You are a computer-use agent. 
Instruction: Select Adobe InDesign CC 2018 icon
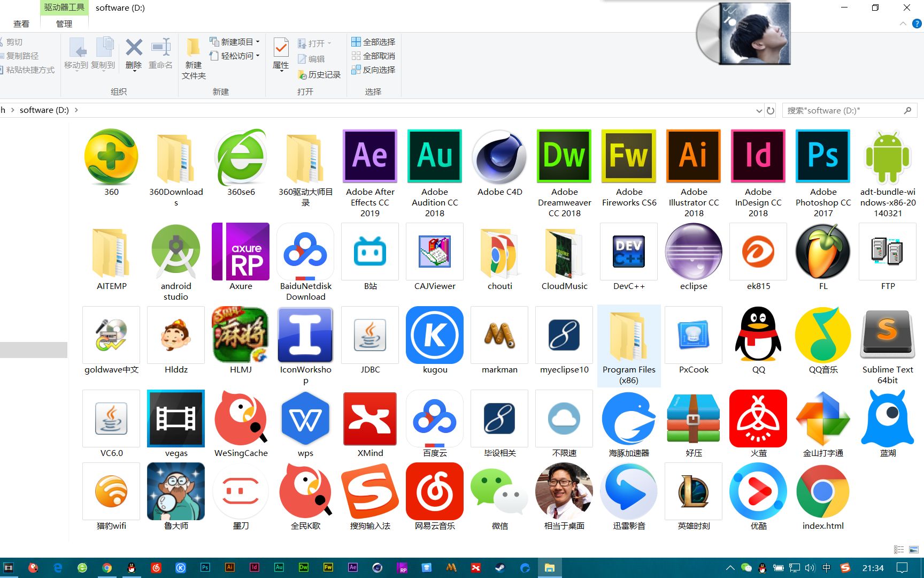[758, 156]
